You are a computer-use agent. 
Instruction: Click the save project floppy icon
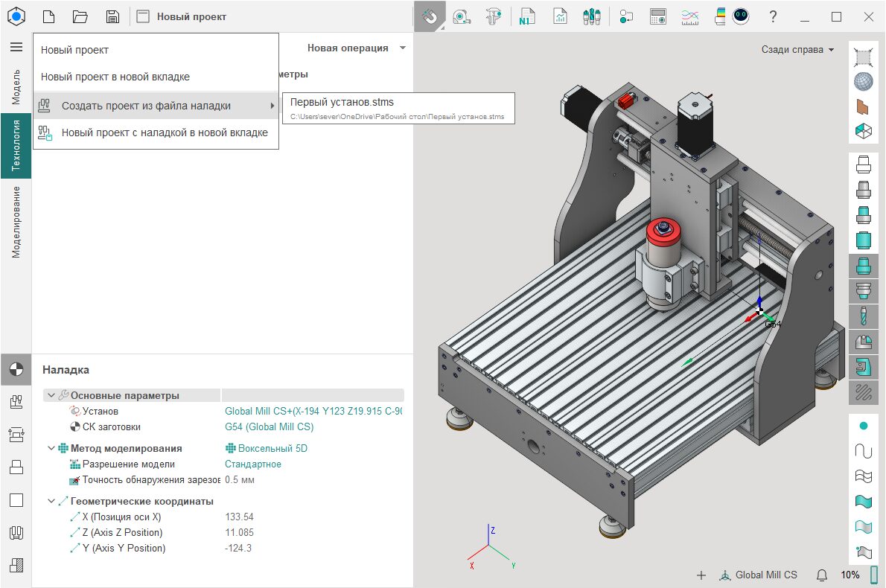tap(112, 16)
